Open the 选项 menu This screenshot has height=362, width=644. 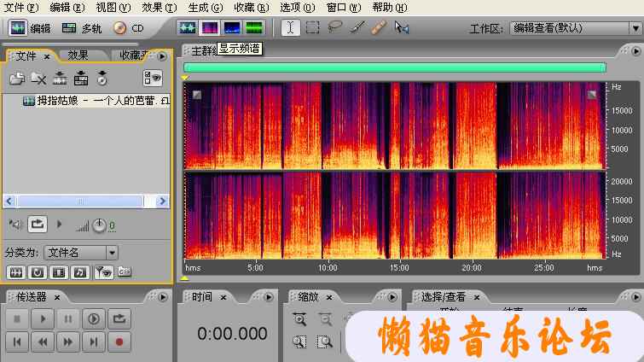298,8
